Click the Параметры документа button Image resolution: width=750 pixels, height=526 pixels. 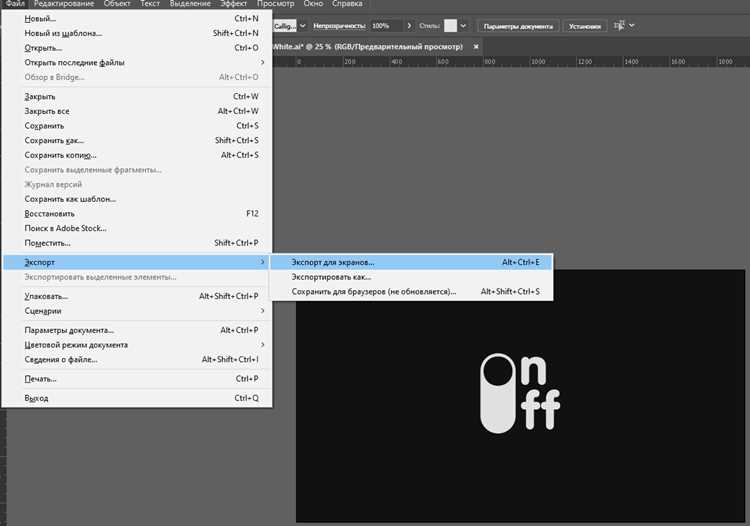pos(518,26)
